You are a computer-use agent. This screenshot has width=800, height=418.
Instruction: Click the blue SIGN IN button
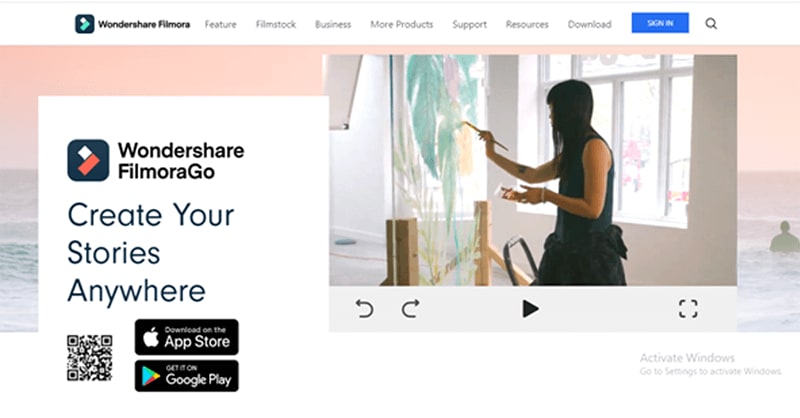[x=660, y=23]
